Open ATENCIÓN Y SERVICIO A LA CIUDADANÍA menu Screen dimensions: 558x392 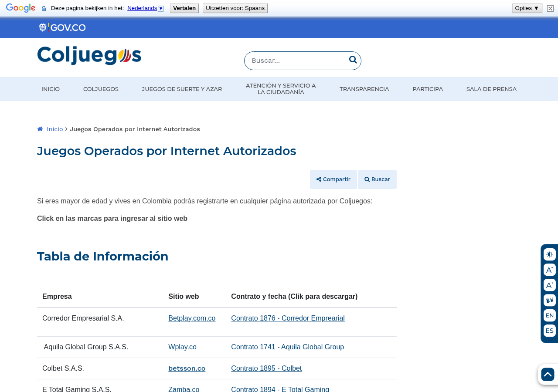281,89
